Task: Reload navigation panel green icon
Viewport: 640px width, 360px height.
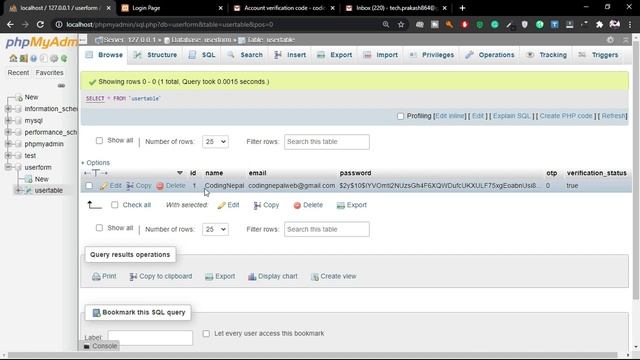Action: pyautogui.click(x=64, y=58)
